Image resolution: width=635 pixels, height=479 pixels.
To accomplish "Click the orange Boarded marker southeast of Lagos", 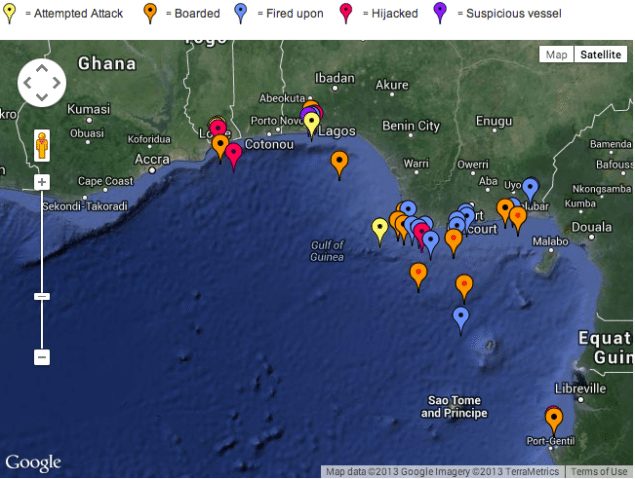I will 339,161.
